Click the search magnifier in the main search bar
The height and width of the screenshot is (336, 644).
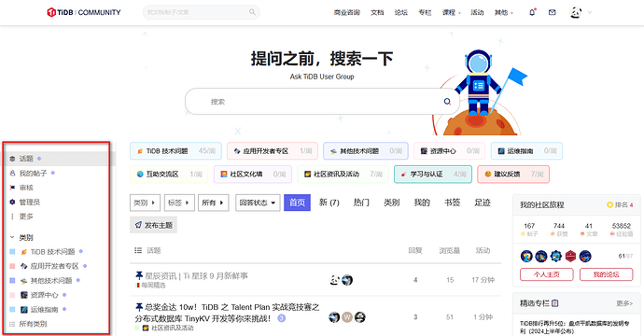[x=447, y=102]
